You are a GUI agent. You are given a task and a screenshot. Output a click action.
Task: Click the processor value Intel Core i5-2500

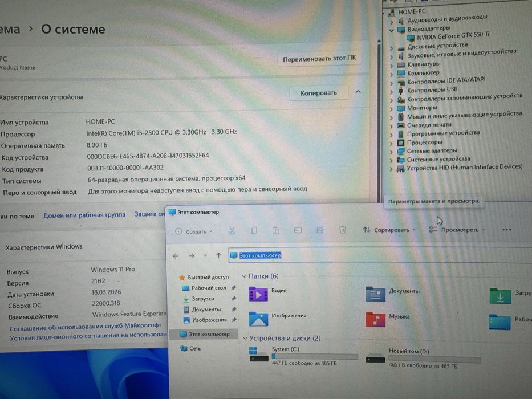pos(161,133)
